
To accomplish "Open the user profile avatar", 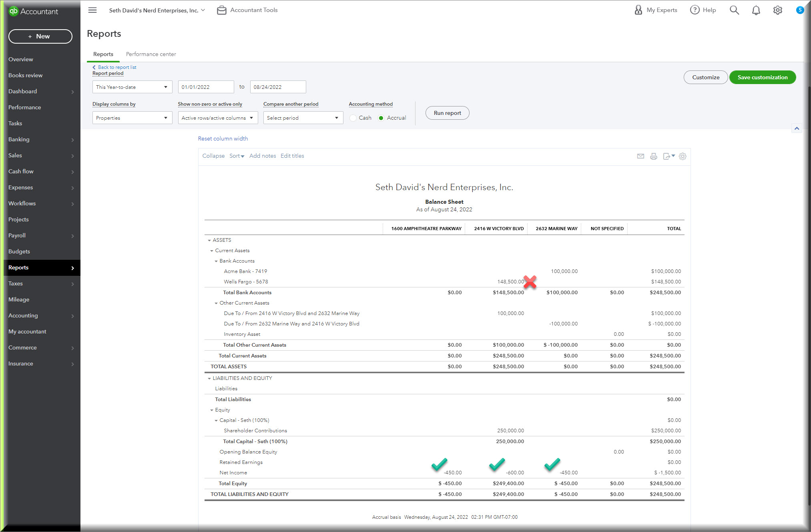I will tap(799, 10).
